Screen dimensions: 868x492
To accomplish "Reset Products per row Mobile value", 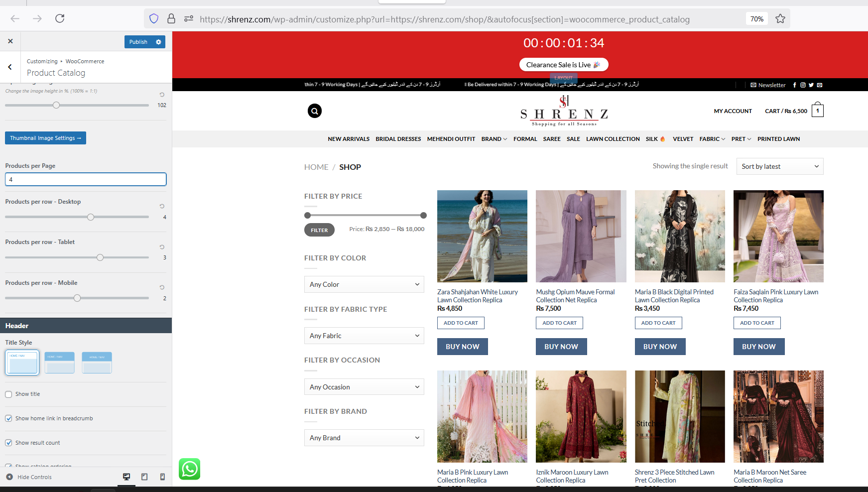I will (x=162, y=287).
